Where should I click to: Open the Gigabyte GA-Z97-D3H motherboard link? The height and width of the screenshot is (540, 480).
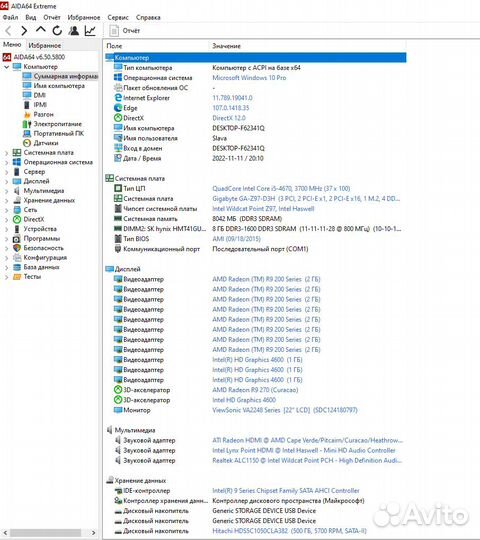point(306,199)
